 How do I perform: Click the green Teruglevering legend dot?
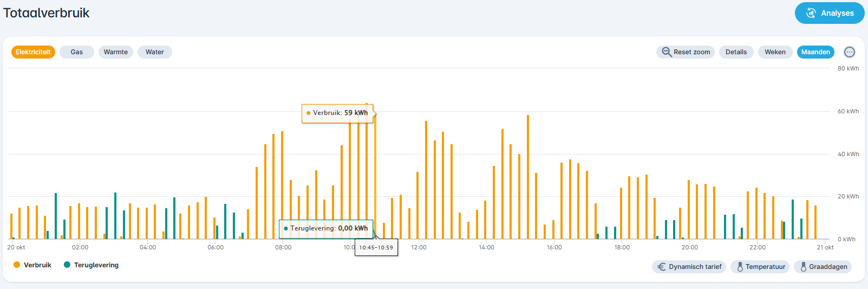click(67, 265)
